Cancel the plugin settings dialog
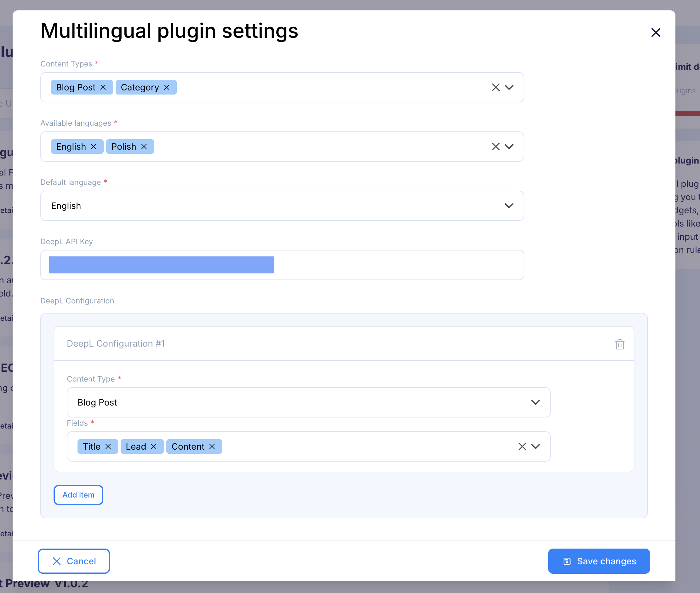The height and width of the screenshot is (593, 700). [74, 561]
